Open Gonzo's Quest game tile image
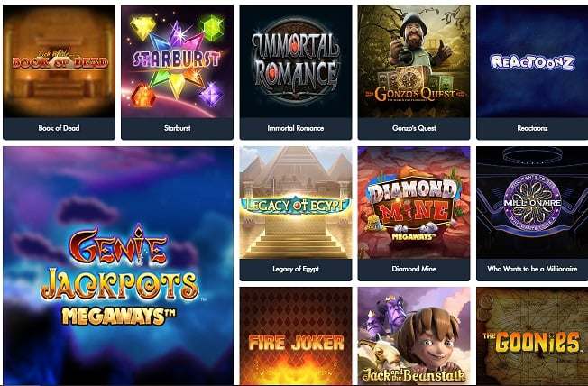 [414, 61]
